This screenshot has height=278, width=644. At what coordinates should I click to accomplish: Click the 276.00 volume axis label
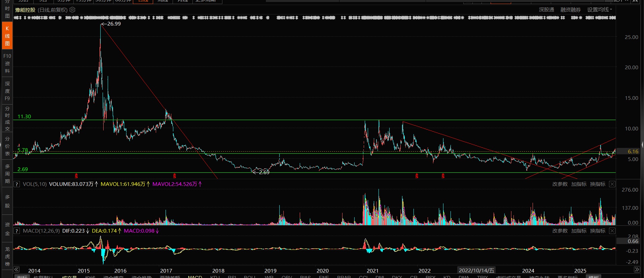click(x=630, y=190)
